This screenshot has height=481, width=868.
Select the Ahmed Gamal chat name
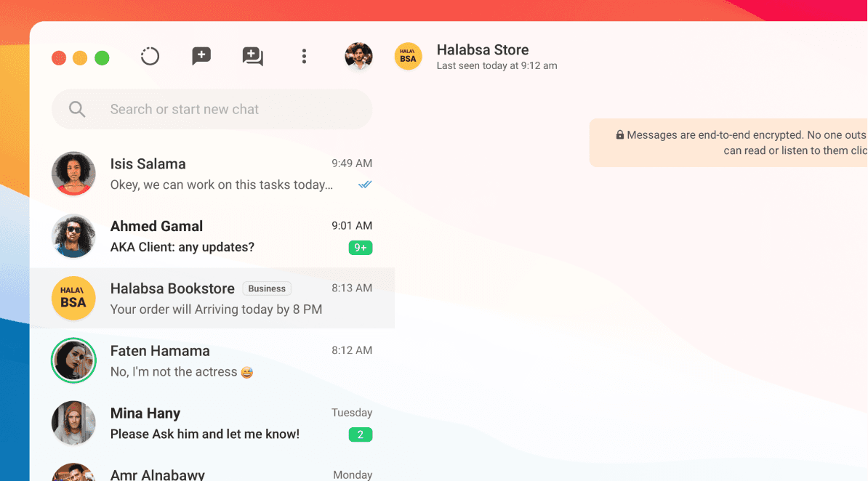156,226
